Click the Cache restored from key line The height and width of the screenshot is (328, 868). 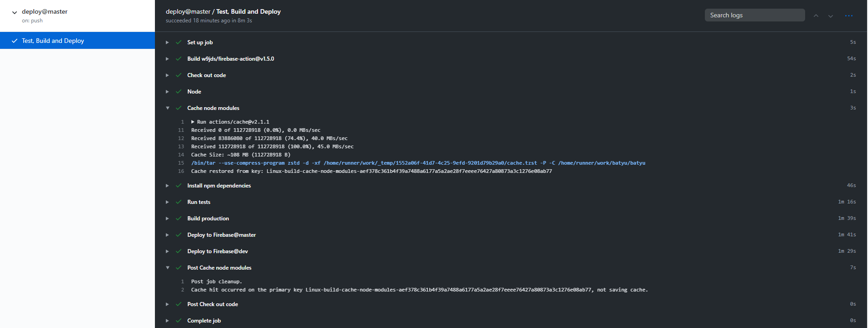click(x=371, y=171)
